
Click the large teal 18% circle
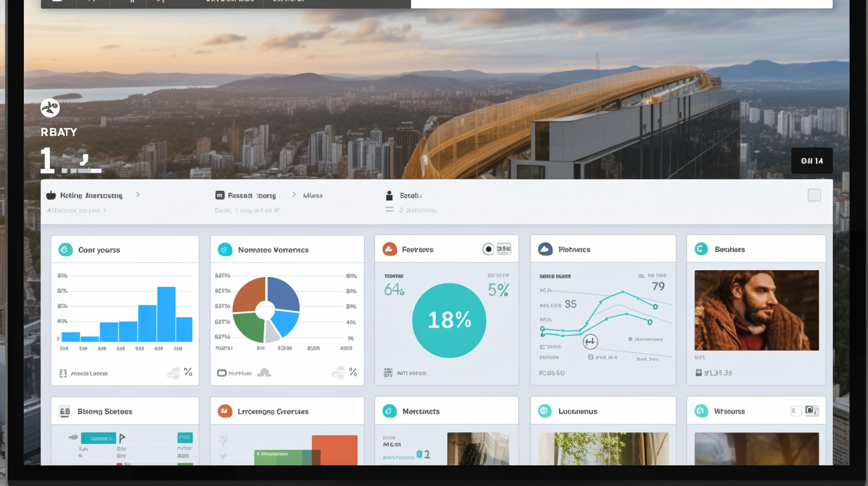pos(449,320)
